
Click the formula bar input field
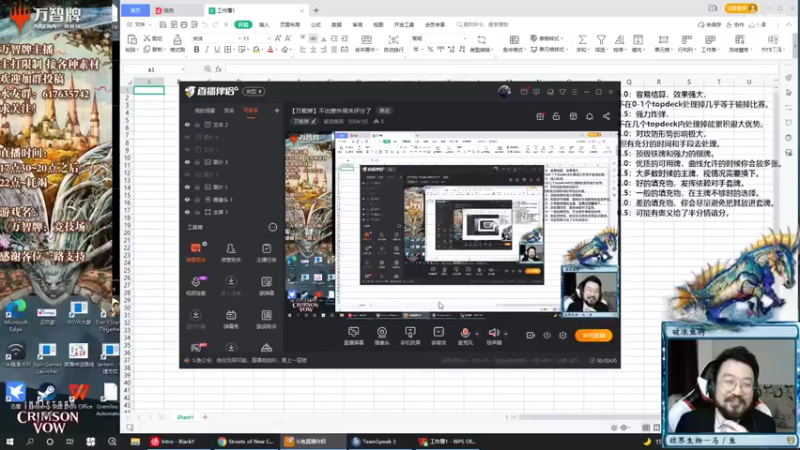[x=502, y=69]
